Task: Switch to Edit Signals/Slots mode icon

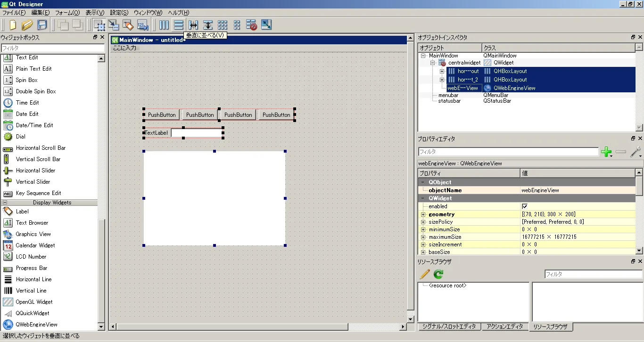Action: [x=114, y=25]
